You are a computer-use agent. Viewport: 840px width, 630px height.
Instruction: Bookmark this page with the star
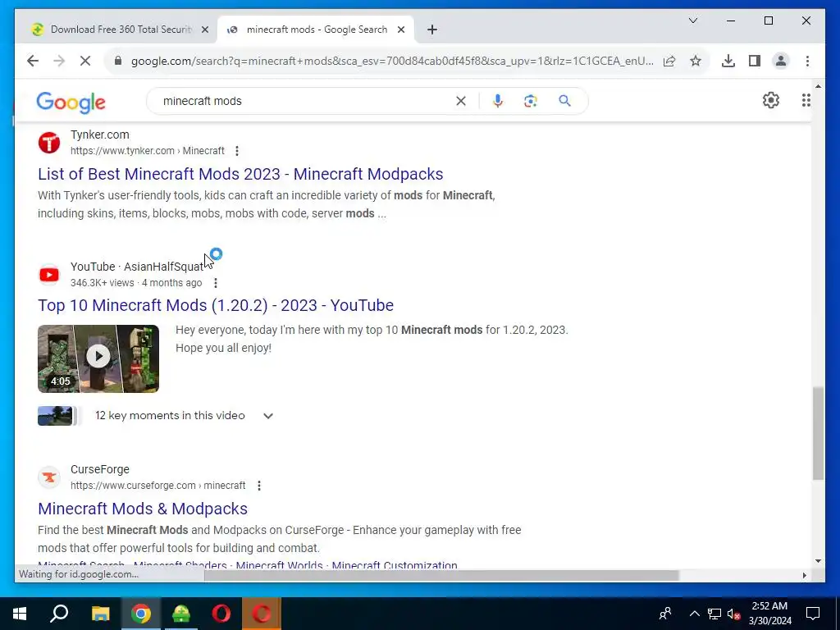696,61
